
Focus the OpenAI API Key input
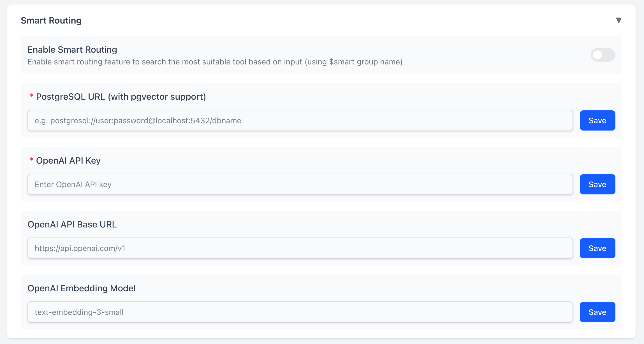300,184
